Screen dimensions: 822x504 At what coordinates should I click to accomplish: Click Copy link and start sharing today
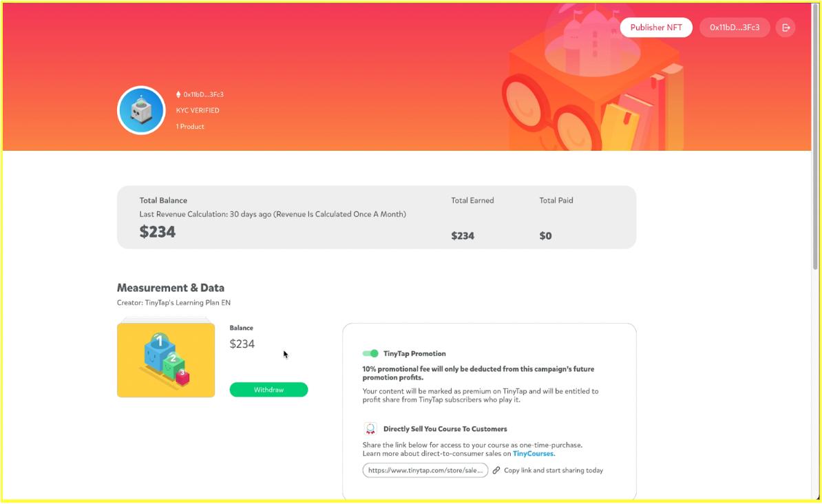click(553, 470)
